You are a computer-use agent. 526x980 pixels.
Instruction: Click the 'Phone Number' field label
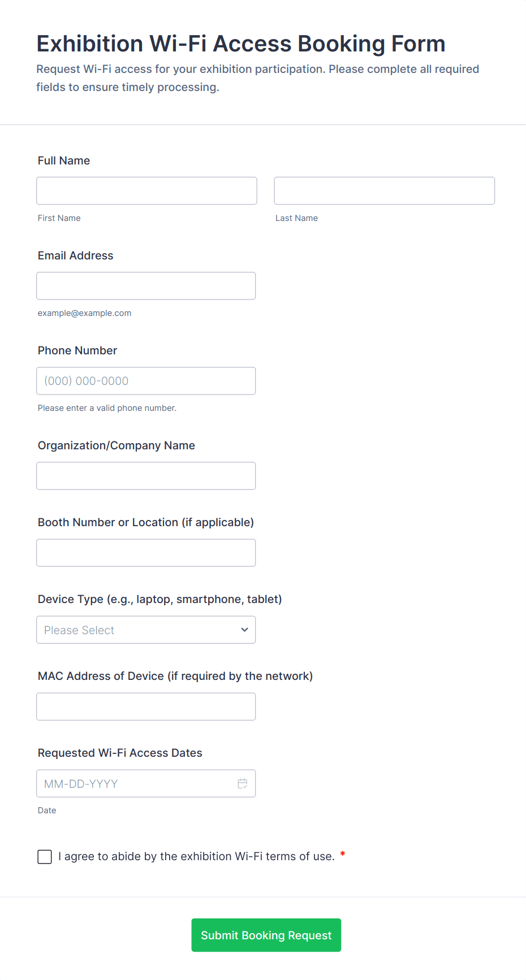77,350
